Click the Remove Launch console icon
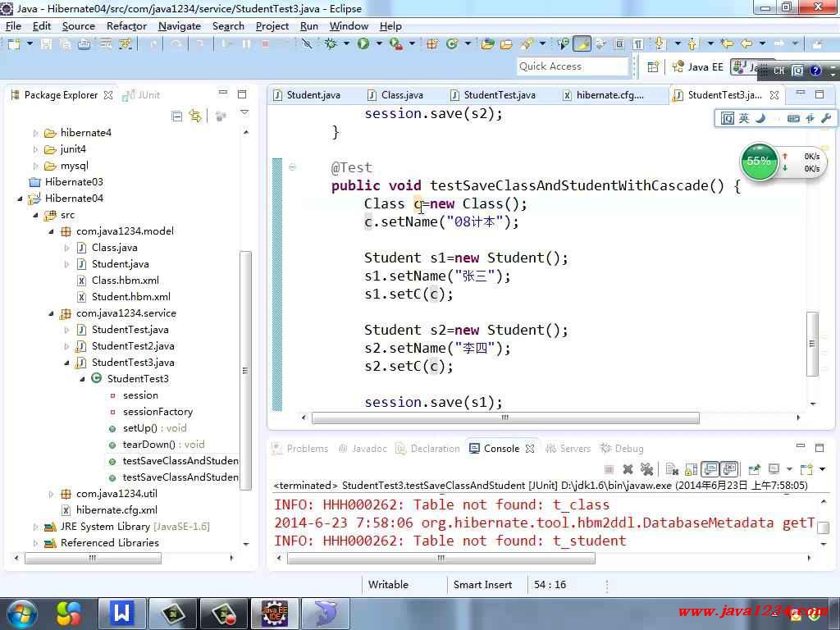 click(628, 470)
